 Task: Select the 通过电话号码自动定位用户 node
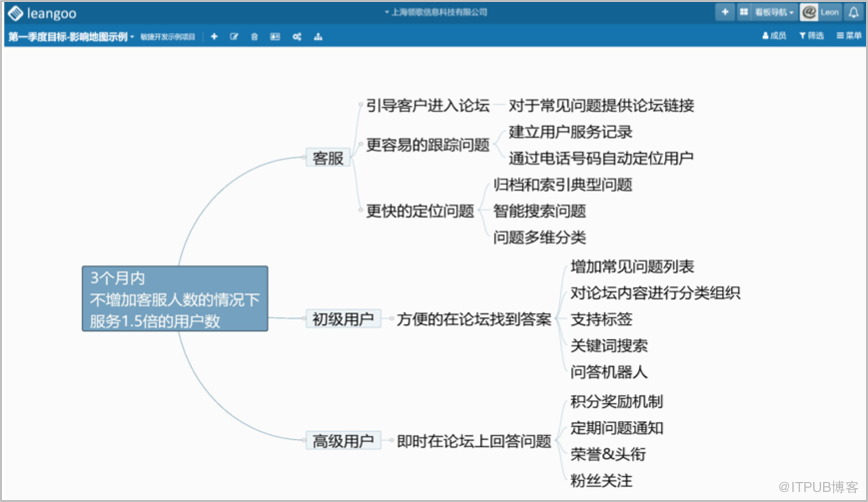(601, 158)
